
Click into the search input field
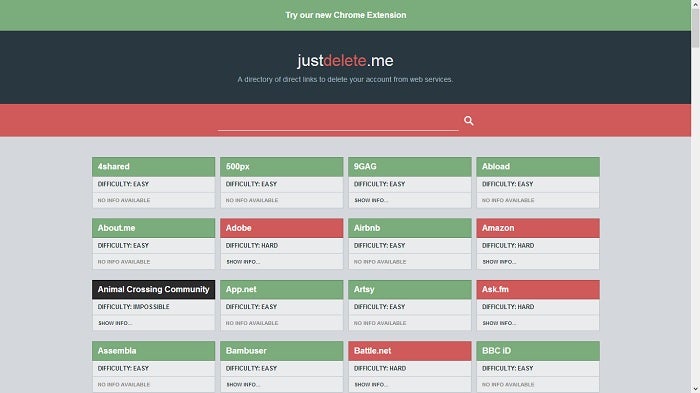[x=338, y=121]
